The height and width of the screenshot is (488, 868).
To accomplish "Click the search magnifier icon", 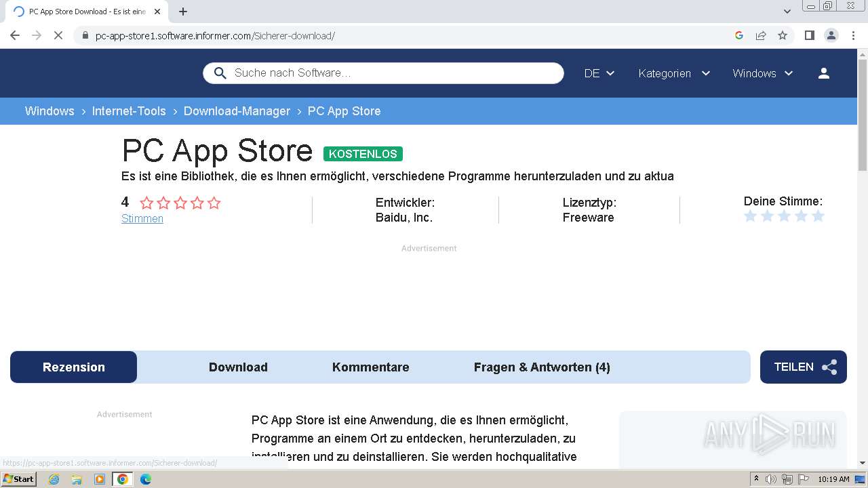I will [x=220, y=73].
